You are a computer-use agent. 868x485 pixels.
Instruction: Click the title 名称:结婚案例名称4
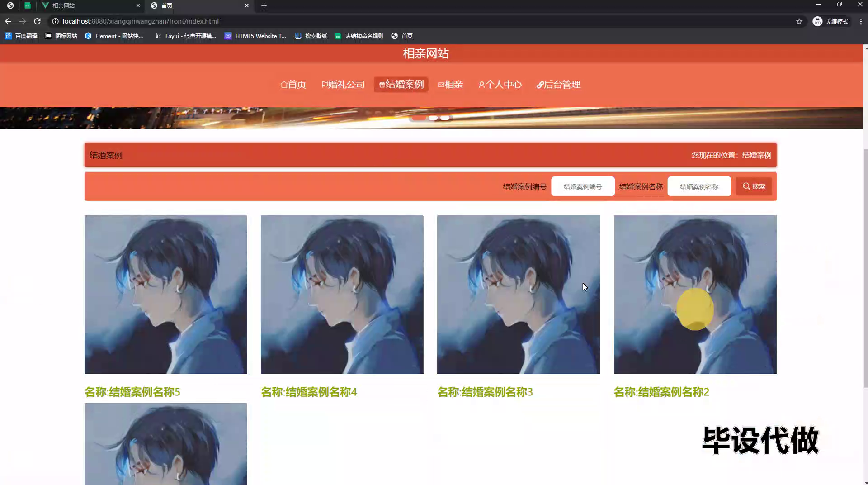(309, 392)
